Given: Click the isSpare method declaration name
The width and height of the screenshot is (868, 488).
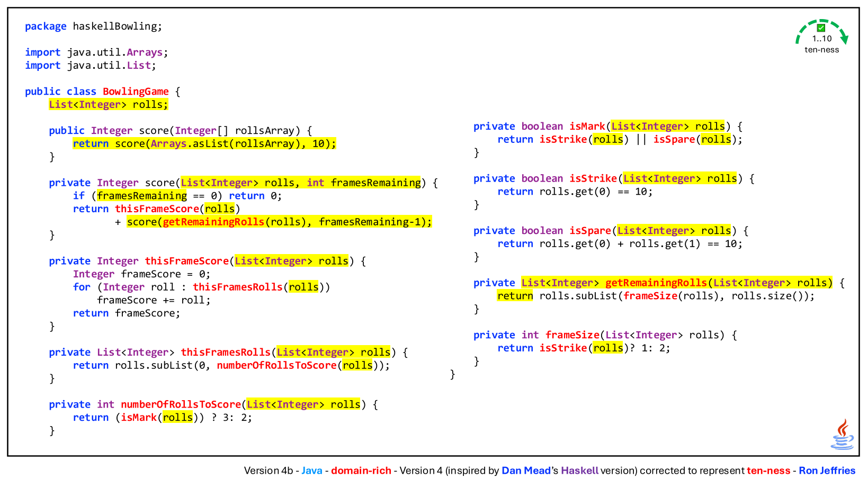Looking at the screenshot, I should click(590, 231).
